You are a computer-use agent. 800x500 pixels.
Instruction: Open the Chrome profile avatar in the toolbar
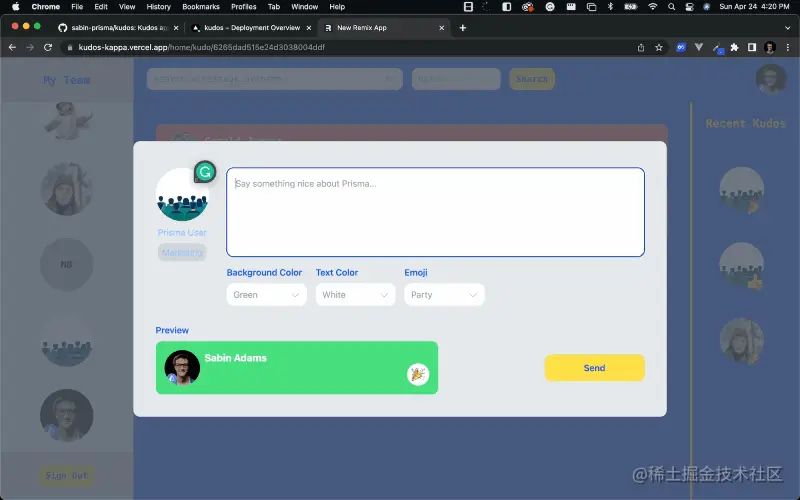point(770,47)
